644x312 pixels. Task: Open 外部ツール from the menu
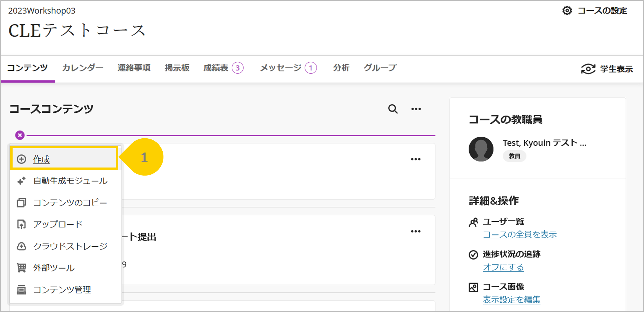(66, 268)
